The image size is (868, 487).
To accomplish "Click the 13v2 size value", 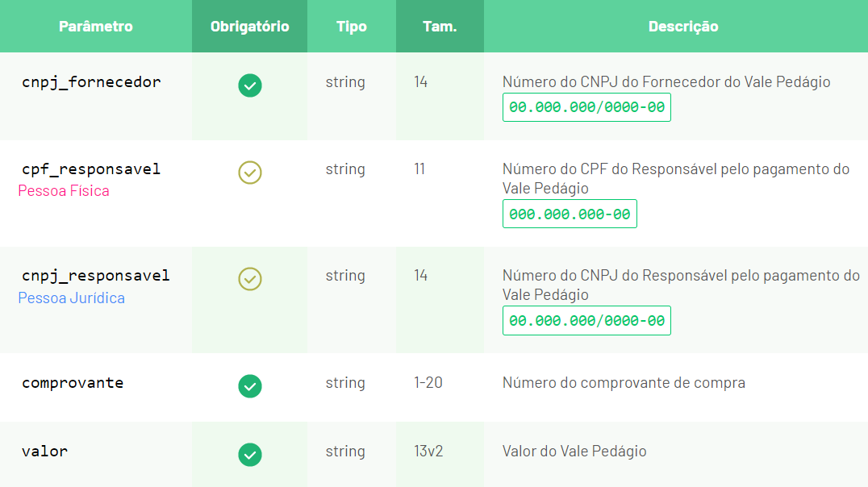I will click(x=428, y=451).
